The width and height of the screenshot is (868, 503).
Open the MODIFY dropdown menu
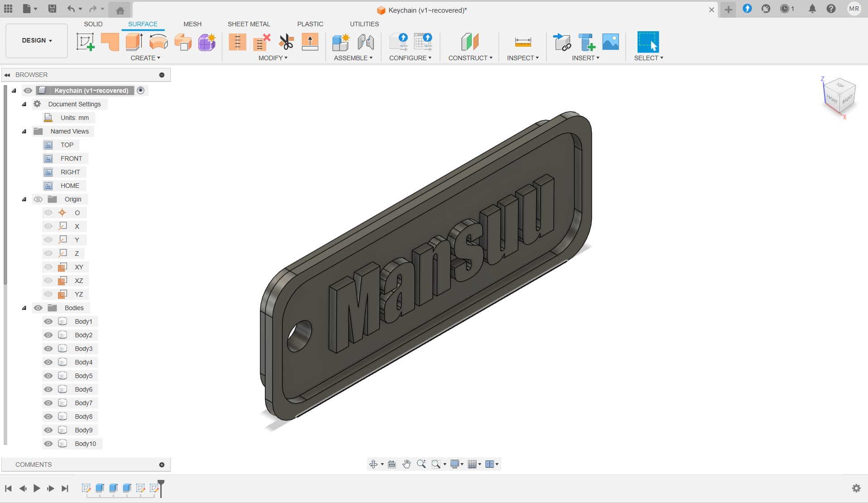(x=273, y=58)
